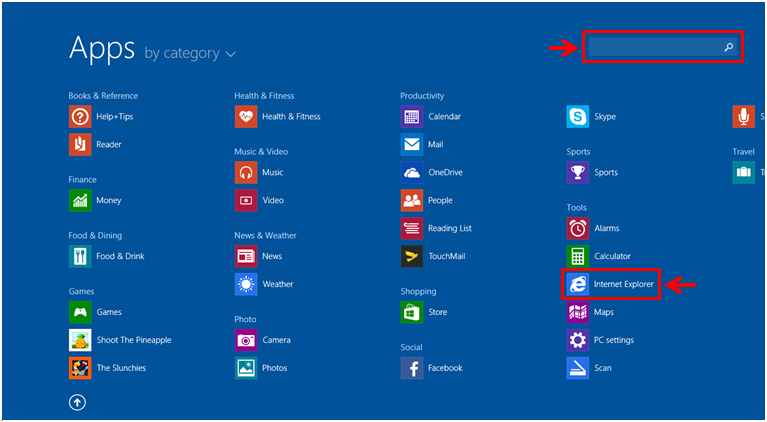Open the Travel suitcase app icon

click(x=743, y=173)
